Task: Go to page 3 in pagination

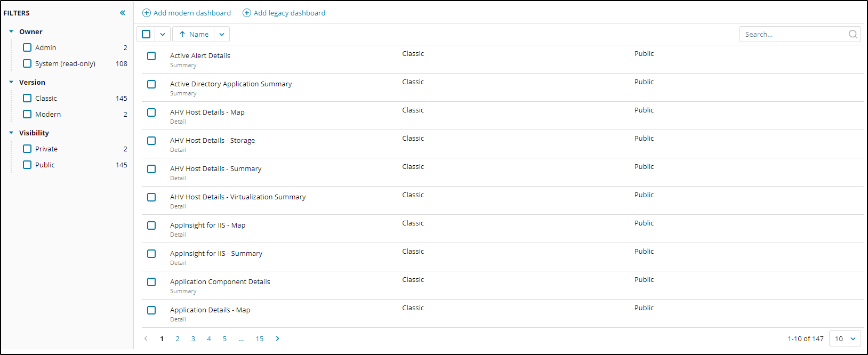Action: point(193,338)
